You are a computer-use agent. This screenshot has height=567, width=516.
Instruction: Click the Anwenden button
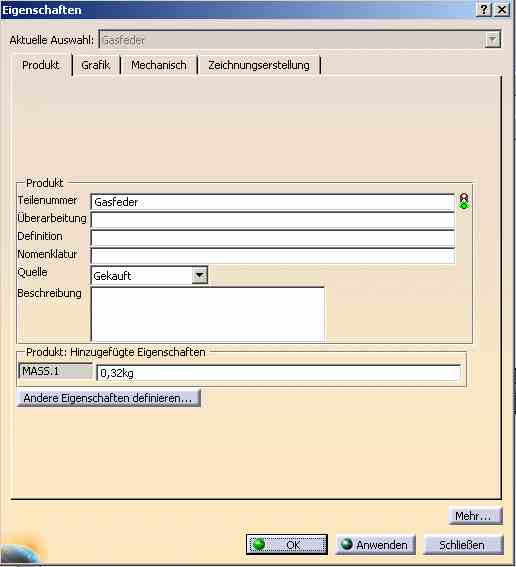[x=375, y=545]
